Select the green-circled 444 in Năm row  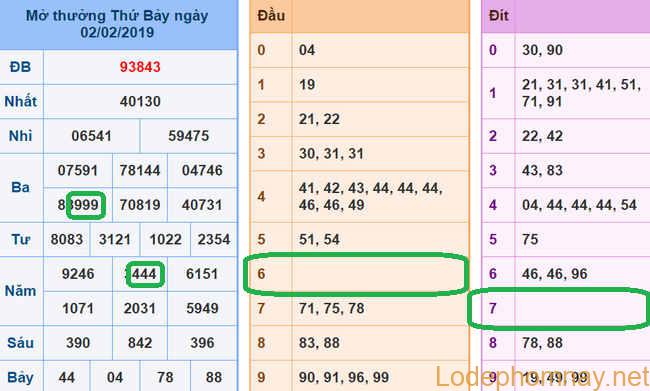click(x=145, y=274)
